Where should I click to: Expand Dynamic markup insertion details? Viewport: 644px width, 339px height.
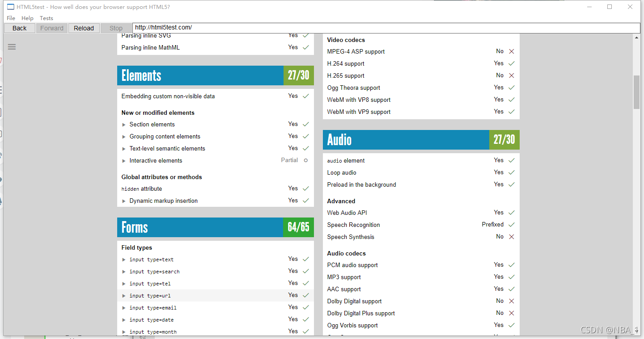coord(124,201)
